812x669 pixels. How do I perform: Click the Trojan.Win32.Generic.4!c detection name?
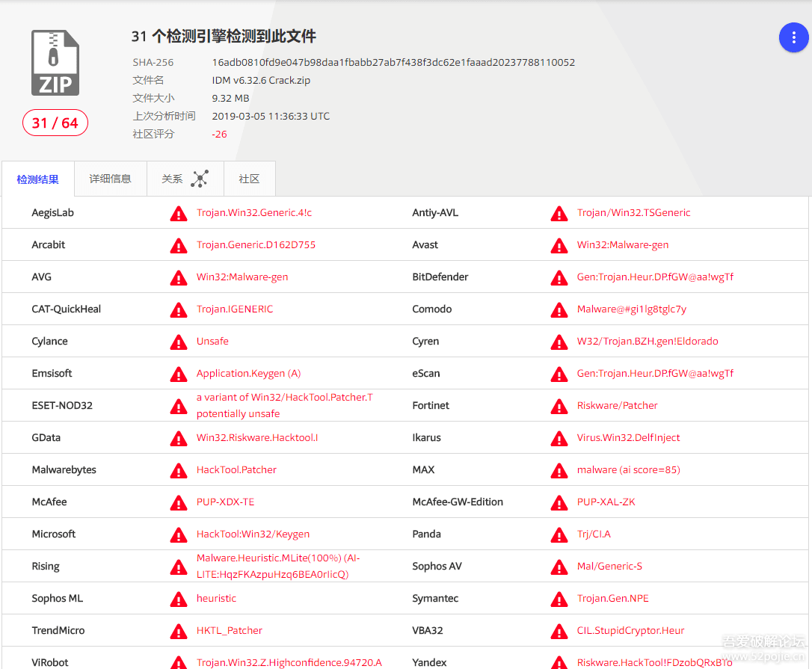[253, 212]
